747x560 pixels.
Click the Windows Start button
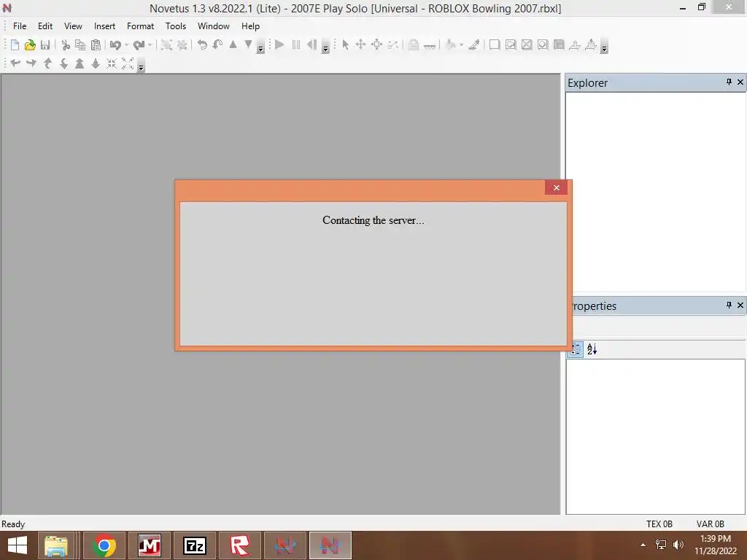click(x=18, y=545)
